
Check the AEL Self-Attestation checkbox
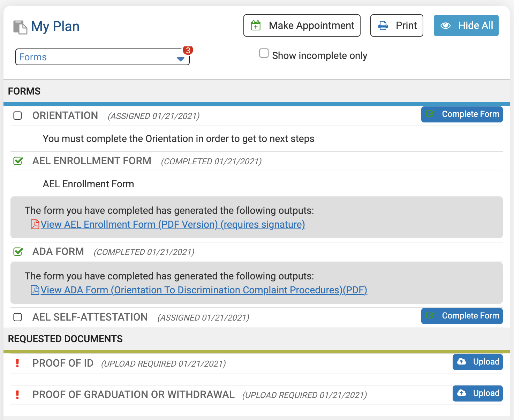pyautogui.click(x=17, y=317)
